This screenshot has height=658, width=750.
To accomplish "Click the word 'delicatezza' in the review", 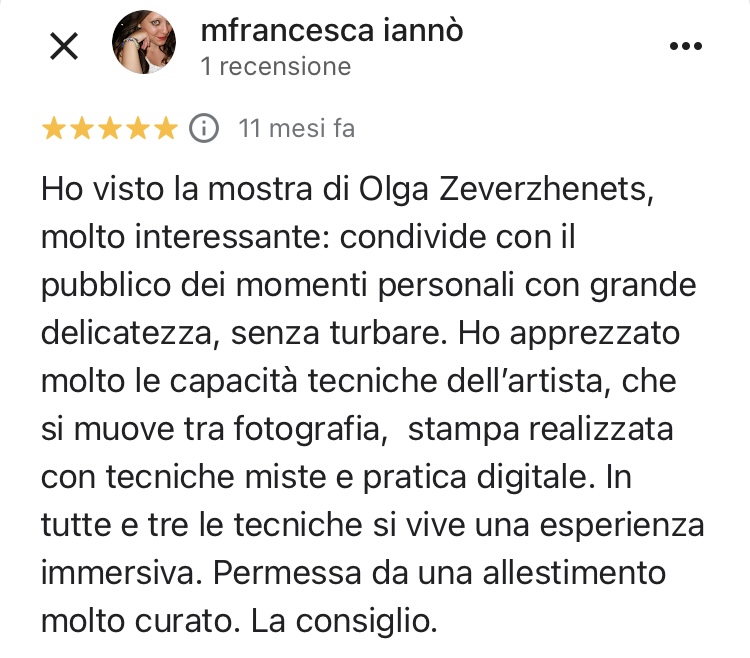I will coord(126,333).
